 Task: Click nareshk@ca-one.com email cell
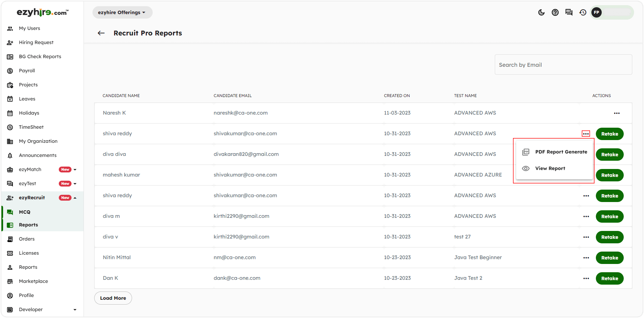click(241, 113)
